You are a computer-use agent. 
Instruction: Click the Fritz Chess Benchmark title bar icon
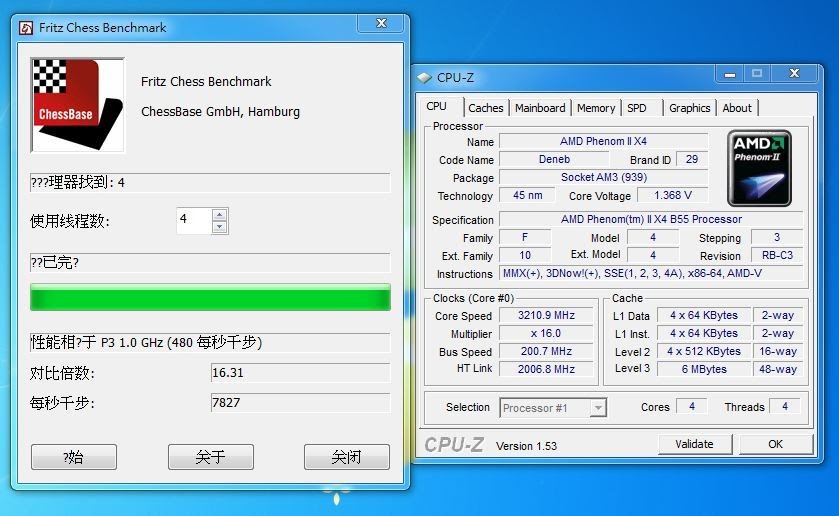(x=26, y=28)
